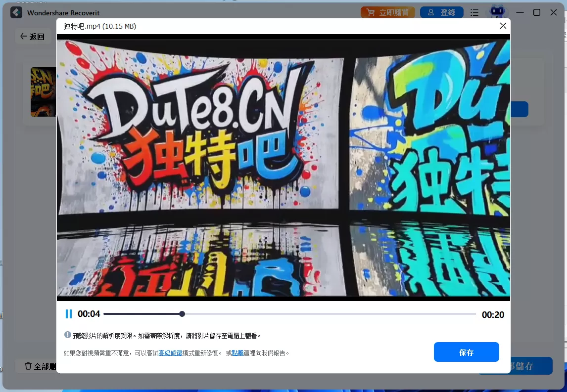Open the 高級修復 advanced repair link
This screenshot has height=392, width=567.
171,352
